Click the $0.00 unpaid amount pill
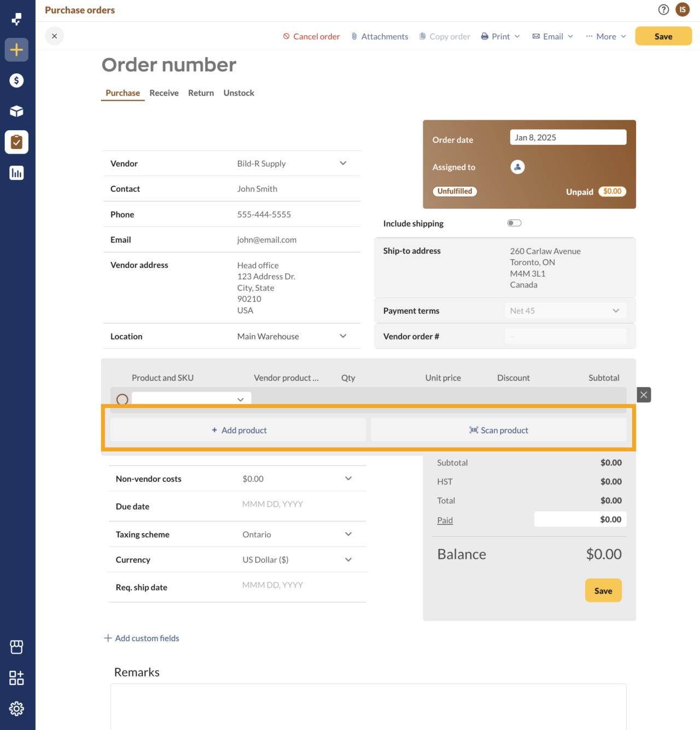This screenshot has width=700, height=730. (612, 191)
